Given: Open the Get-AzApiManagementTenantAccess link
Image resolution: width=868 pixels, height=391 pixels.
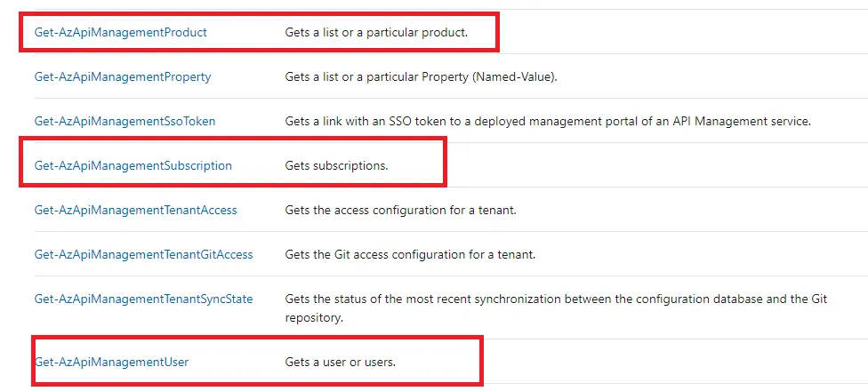Looking at the screenshot, I should coord(135,210).
